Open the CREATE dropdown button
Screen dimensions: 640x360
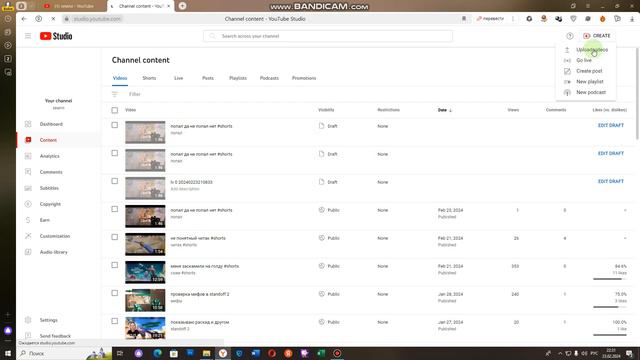597,36
